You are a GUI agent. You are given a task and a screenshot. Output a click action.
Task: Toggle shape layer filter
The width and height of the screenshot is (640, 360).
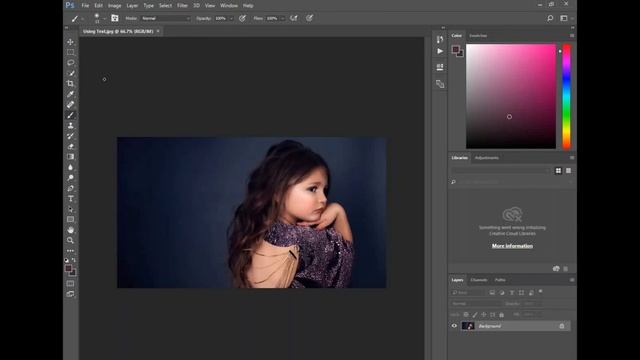[522, 293]
